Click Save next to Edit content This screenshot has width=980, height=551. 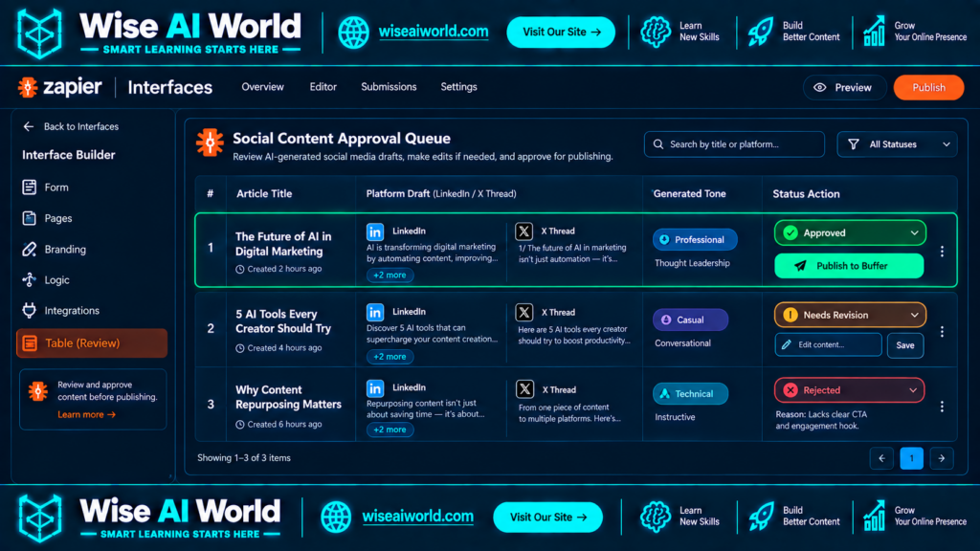coord(905,345)
